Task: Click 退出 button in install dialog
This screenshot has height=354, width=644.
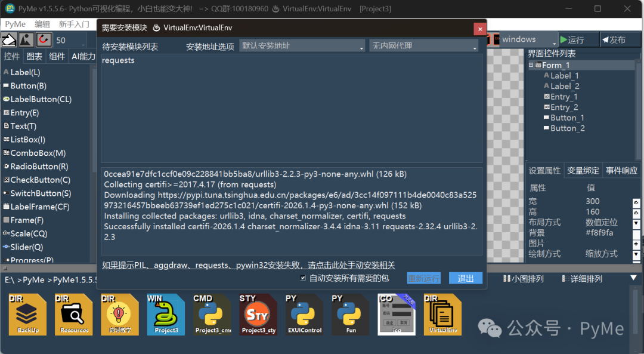Action: click(x=465, y=278)
